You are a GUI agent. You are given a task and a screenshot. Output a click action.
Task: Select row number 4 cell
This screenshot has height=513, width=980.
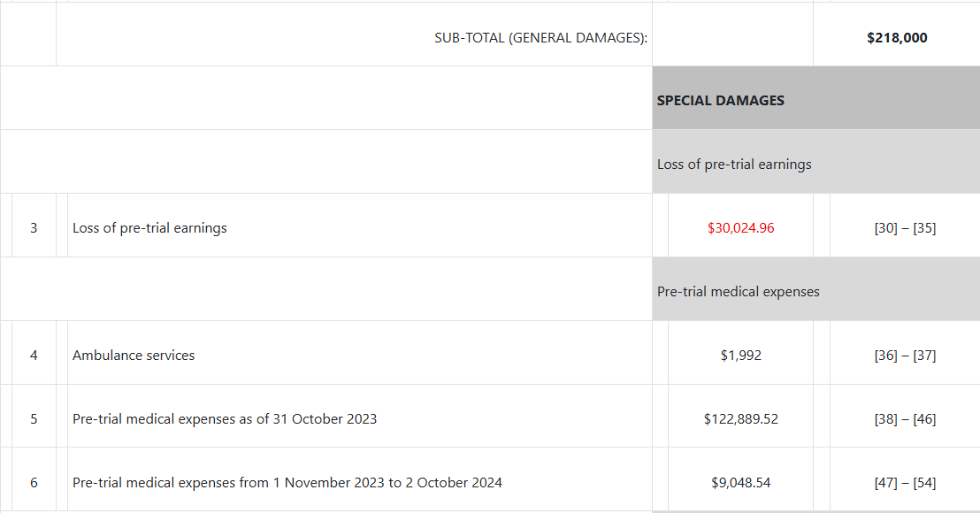coord(34,356)
